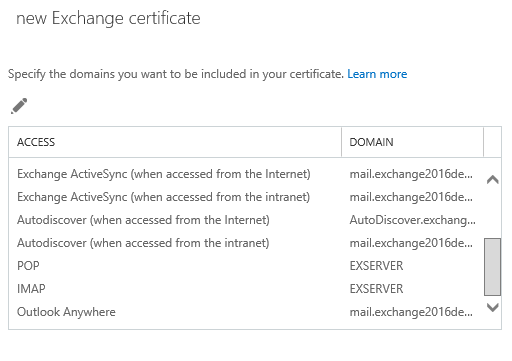Click the Outlook Anywhere domain cell

click(411, 312)
